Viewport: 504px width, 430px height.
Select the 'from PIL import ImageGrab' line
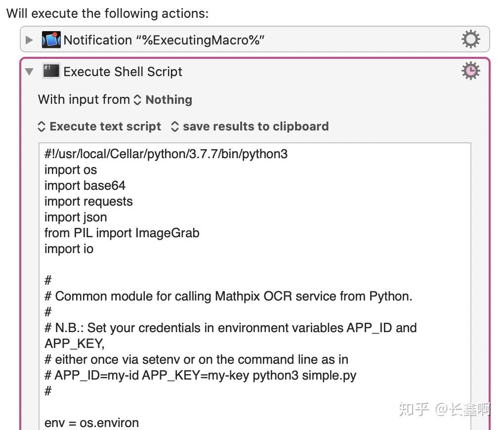click(122, 233)
